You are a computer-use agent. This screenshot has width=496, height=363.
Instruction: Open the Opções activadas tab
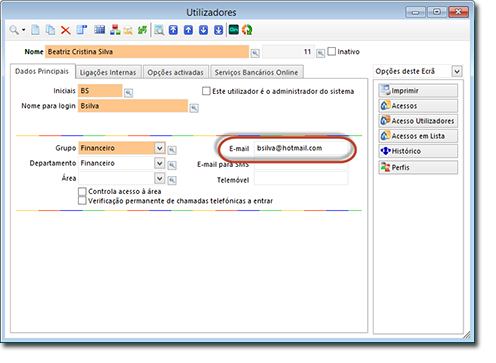(175, 72)
